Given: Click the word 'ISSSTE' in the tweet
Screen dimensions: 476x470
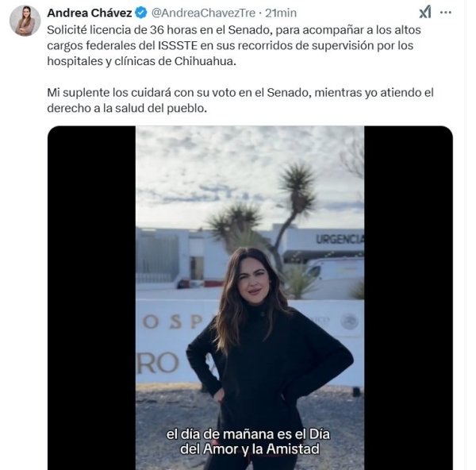Looking at the screenshot, I should point(178,45).
